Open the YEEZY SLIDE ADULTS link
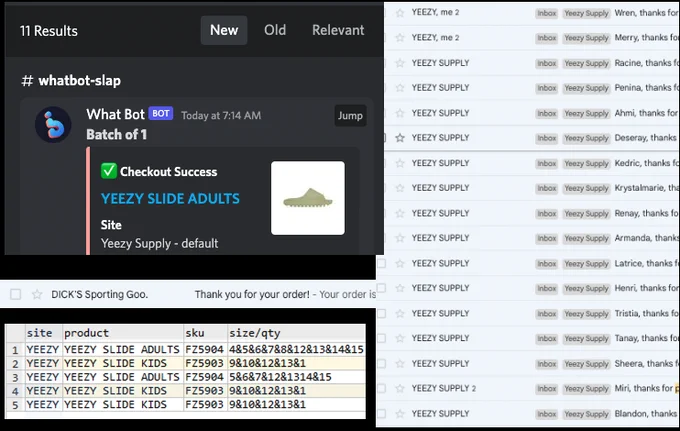Image resolution: width=680 pixels, height=431 pixels. pyautogui.click(x=170, y=199)
